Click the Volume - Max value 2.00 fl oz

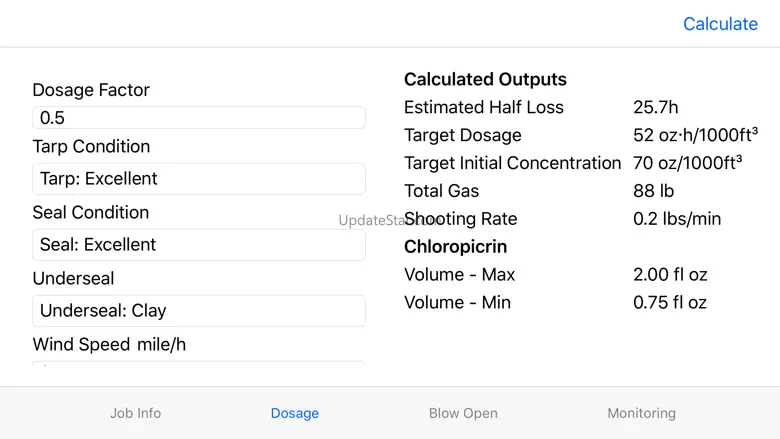tap(670, 274)
